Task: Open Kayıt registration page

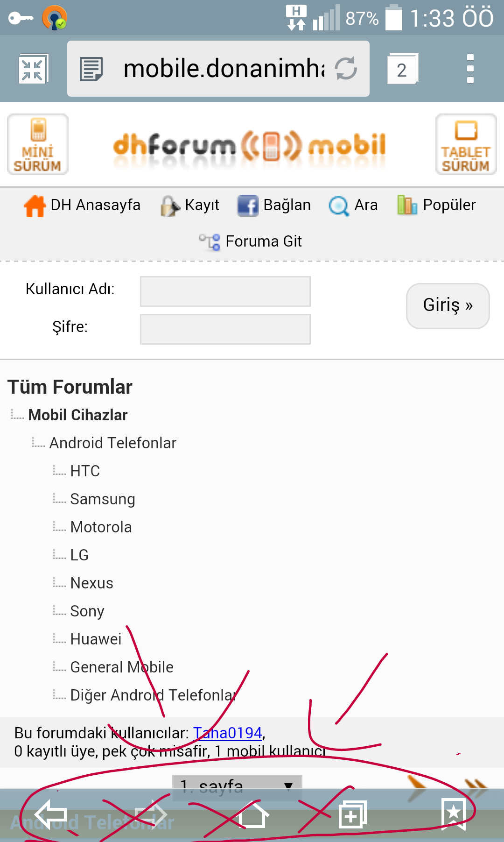Action: point(190,205)
